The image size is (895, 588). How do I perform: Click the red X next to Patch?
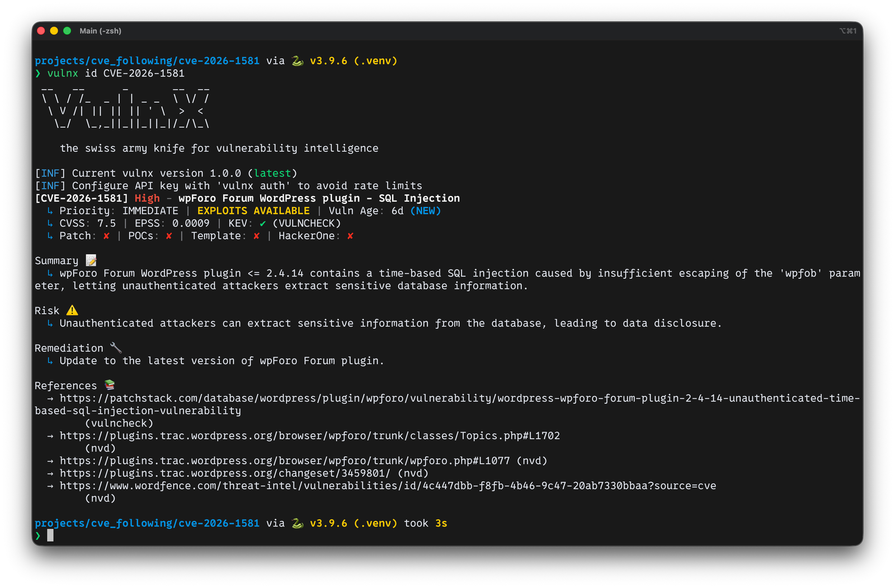coord(106,236)
